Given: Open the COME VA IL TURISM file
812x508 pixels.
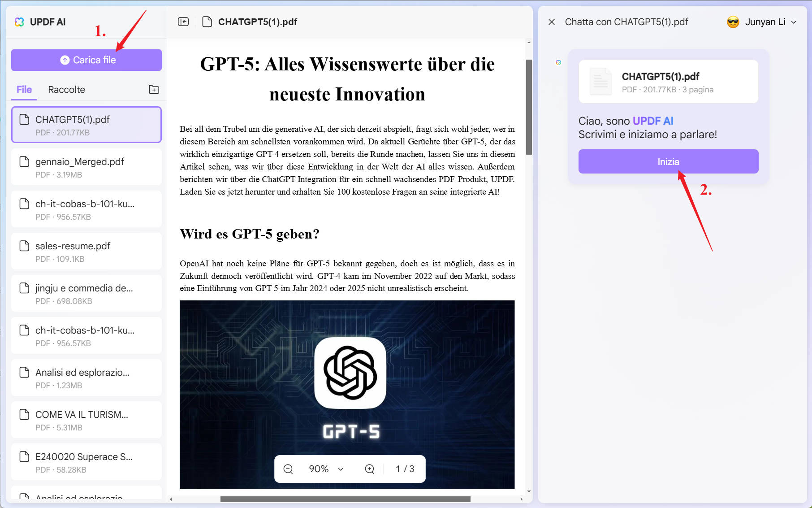Looking at the screenshot, I should tap(86, 420).
